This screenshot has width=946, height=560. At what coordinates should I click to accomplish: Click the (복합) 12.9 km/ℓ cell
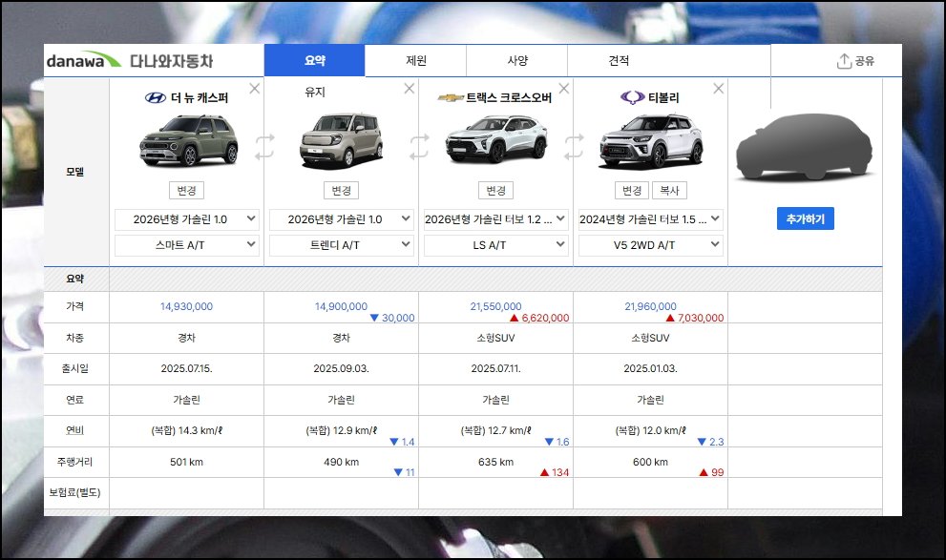(x=341, y=430)
